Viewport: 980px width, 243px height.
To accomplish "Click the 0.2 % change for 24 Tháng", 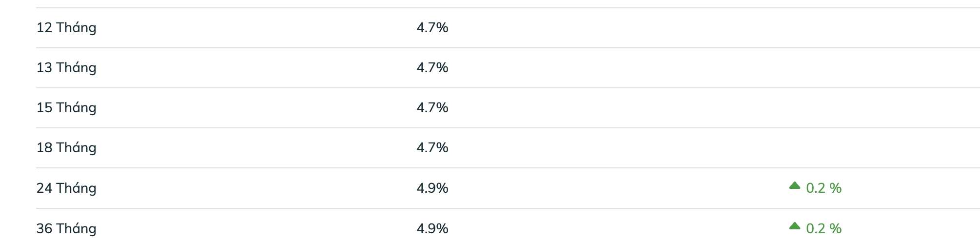I will [823, 188].
